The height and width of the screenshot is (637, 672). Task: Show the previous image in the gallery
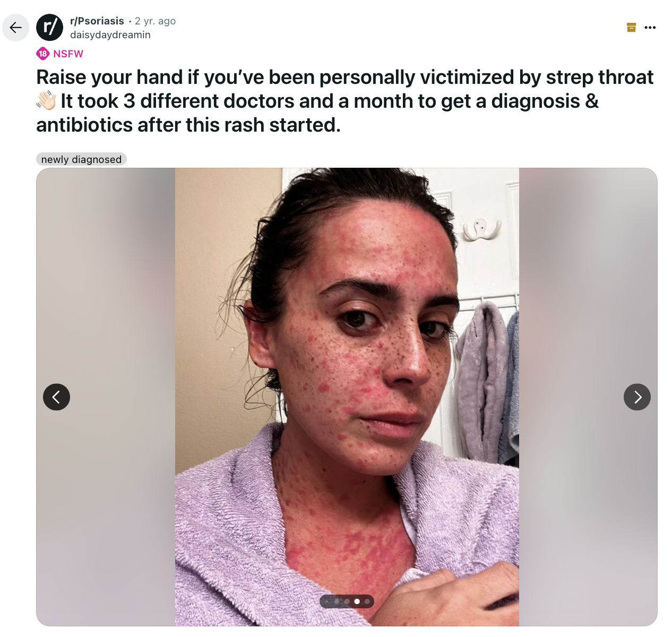click(x=56, y=397)
